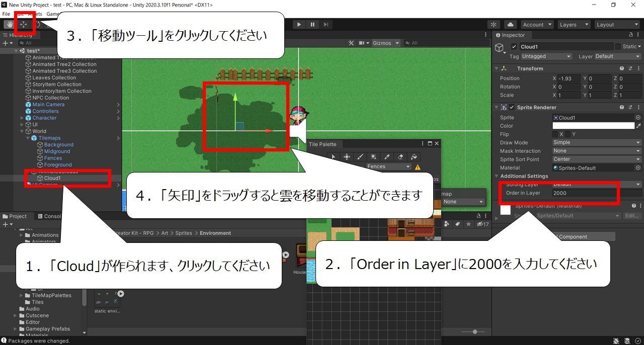Open Collab services sun icon
644x345 pixels.
[x=494, y=24]
